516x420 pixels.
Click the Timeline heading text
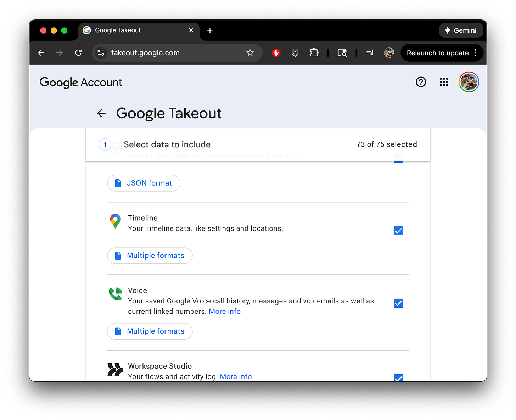pyautogui.click(x=143, y=218)
